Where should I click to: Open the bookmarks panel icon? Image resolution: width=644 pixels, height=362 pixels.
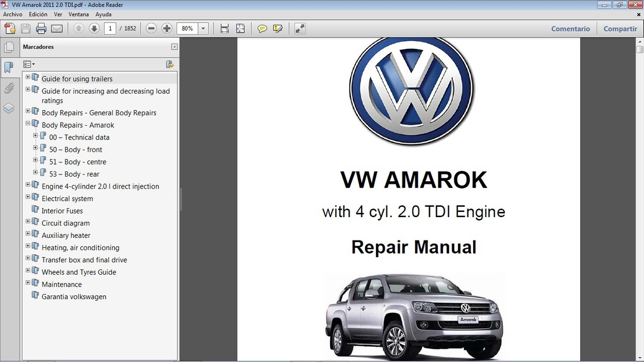pyautogui.click(x=9, y=68)
